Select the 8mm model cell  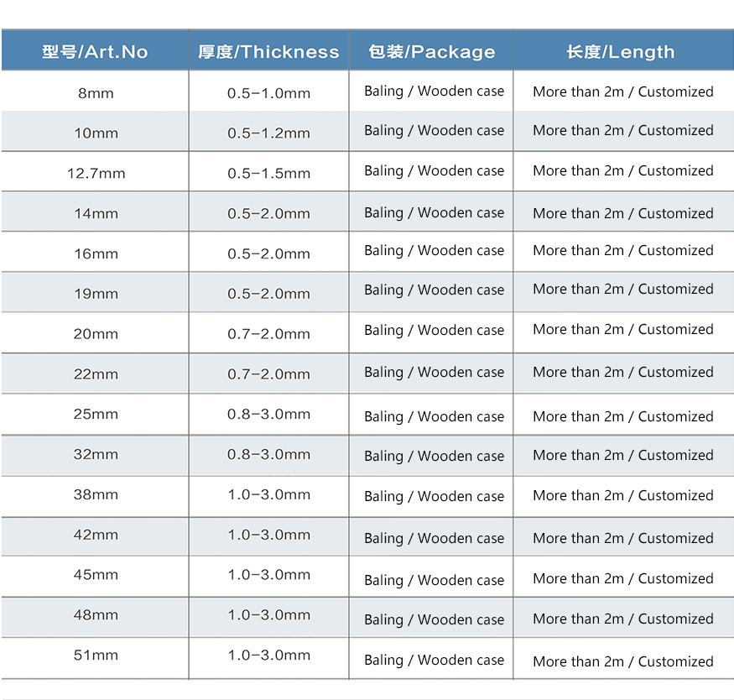pyautogui.click(x=96, y=93)
